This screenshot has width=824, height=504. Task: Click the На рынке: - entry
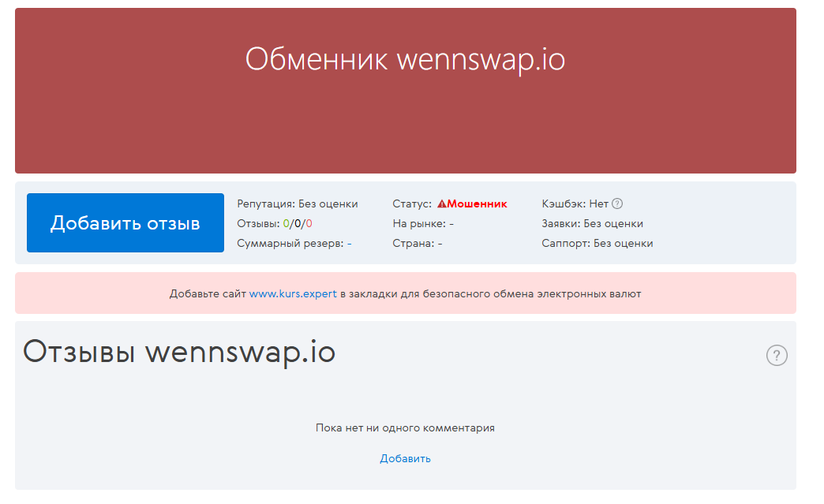(423, 224)
